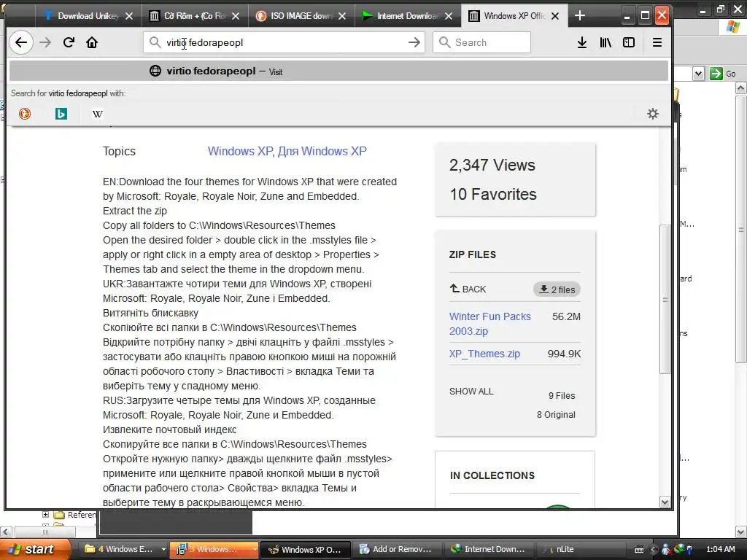Image resolution: width=747 pixels, height=560 pixels.
Task: Download XP_Themes.zip file
Action: click(484, 354)
